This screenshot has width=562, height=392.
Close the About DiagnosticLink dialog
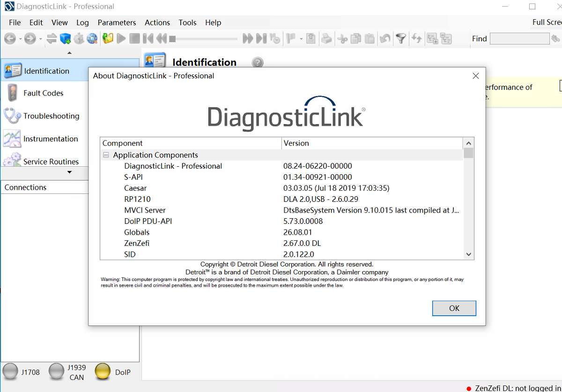475,76
